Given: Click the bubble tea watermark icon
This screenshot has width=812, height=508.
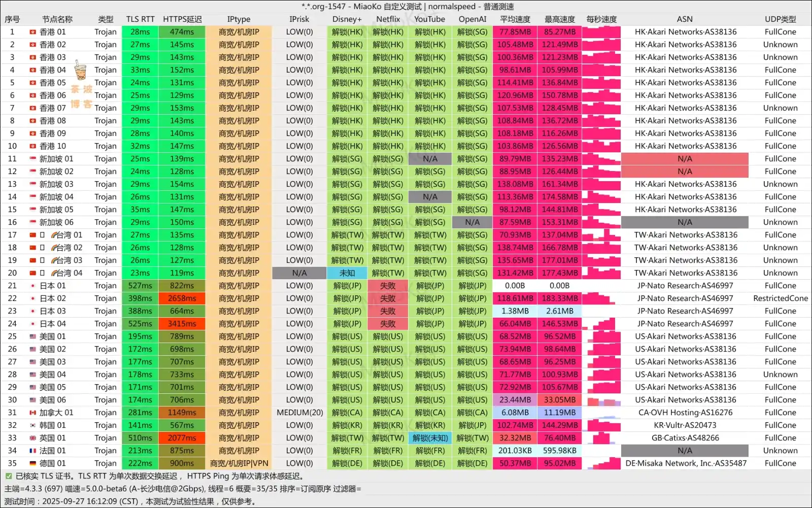Looking at the screenshot, I should [x=80, y=70].
